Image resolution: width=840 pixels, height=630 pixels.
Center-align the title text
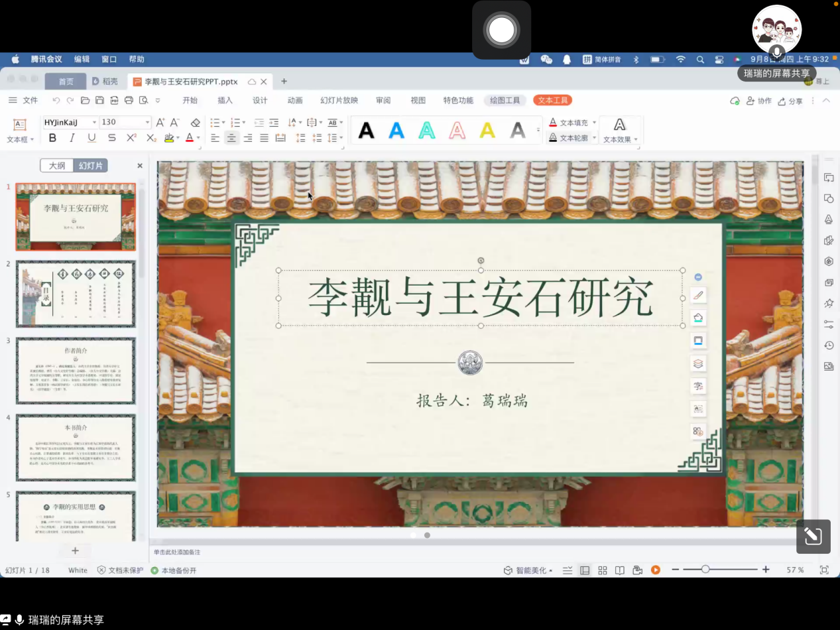[x=231, y=138]
